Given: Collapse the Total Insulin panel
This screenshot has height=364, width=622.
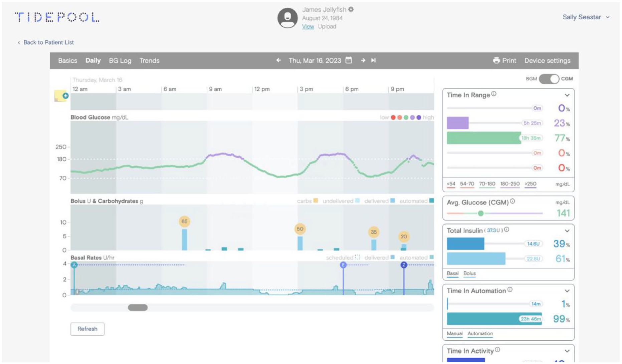Looking at the screenshot, I should [567, 231].
